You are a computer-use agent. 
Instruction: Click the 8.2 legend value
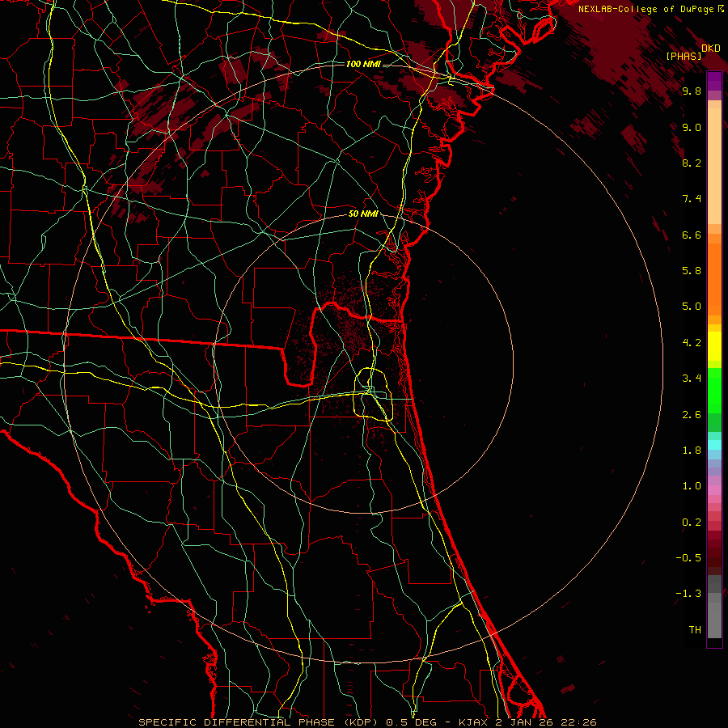click(692, 163)
